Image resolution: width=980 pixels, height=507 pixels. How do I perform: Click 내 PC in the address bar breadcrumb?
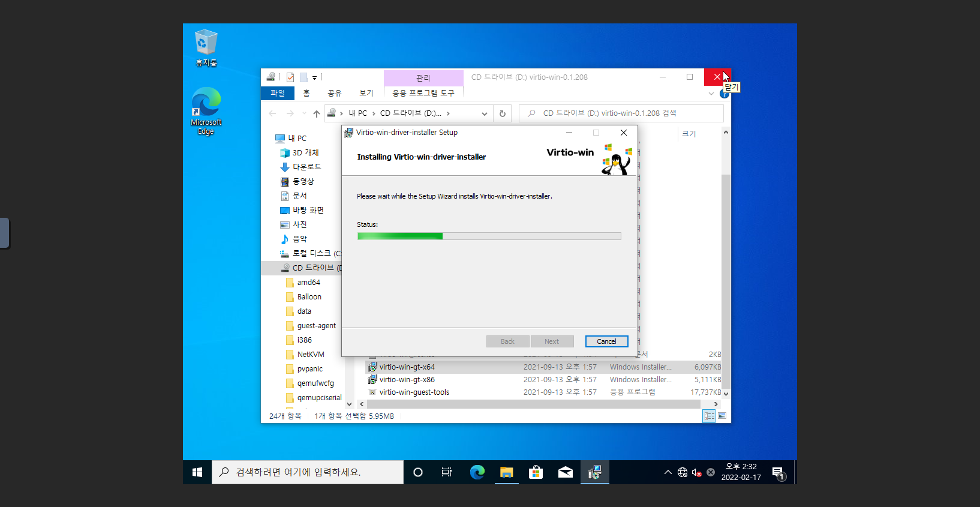click(358, 113)
